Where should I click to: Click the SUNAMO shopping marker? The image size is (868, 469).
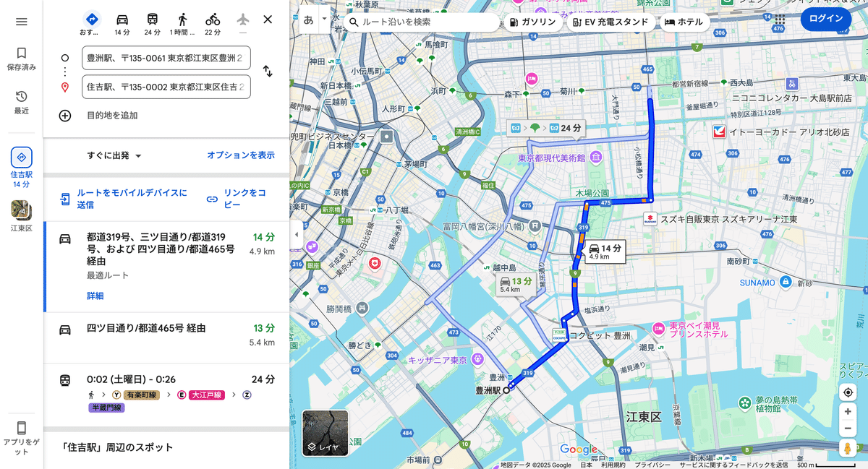tap(785, 283)
